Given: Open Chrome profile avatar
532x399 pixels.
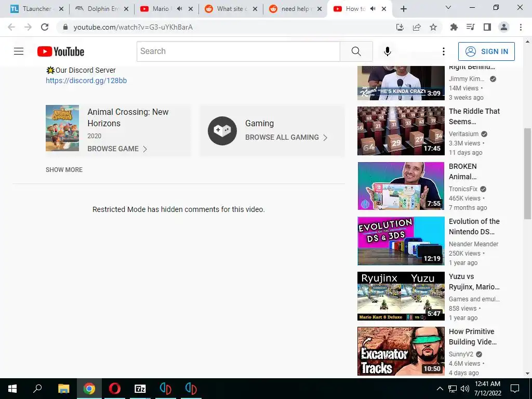Looking at the screenshot, I should (504, 27).
